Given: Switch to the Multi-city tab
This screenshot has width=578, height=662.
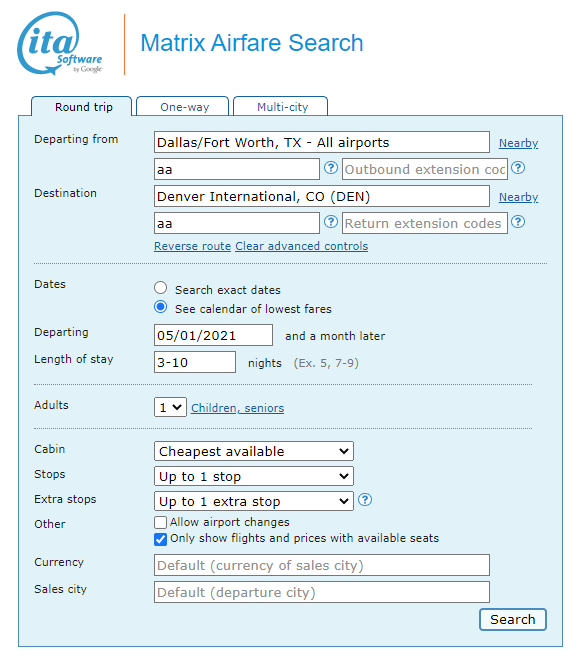Looking at the screenshot, I should (281, 107).
